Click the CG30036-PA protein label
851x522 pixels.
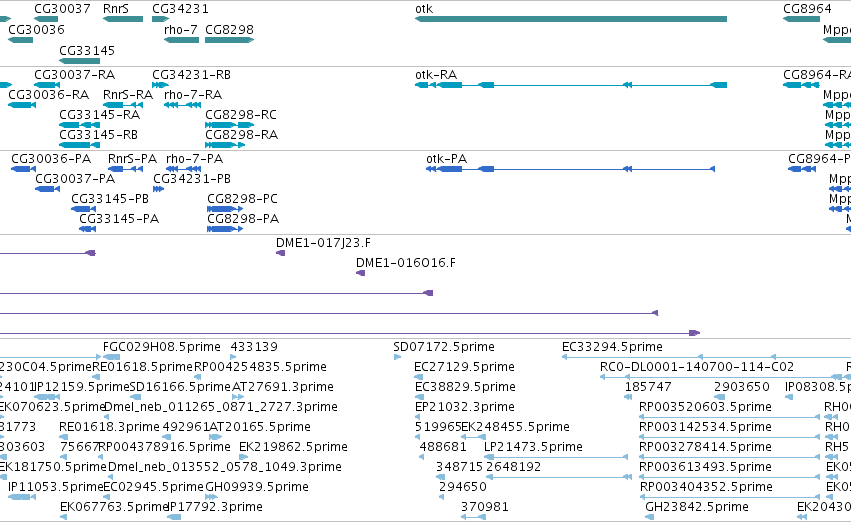(51, 159)
